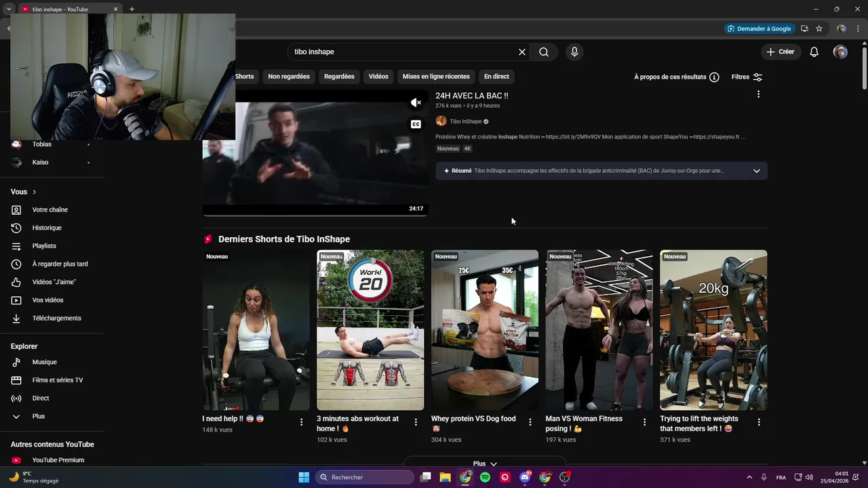The image size is (868, 488).
Task: Unmute the video preview speaker icon
Action: pos(416,103)
